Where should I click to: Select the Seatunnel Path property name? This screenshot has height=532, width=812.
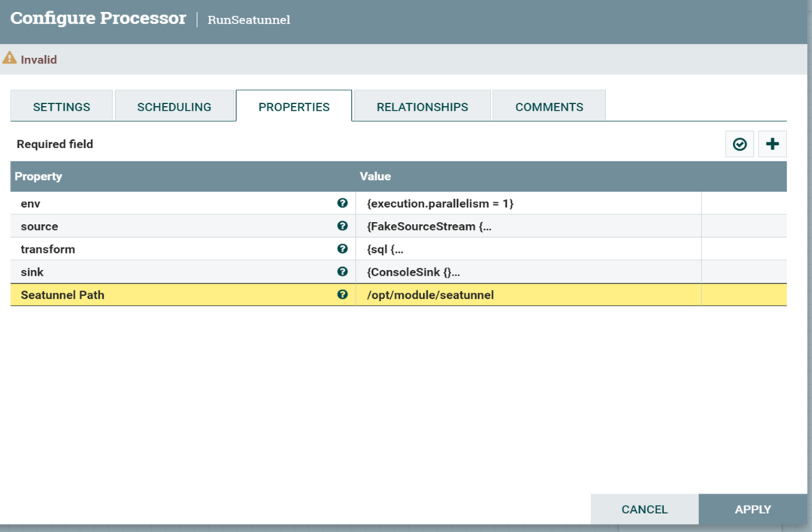pos(62,295)
